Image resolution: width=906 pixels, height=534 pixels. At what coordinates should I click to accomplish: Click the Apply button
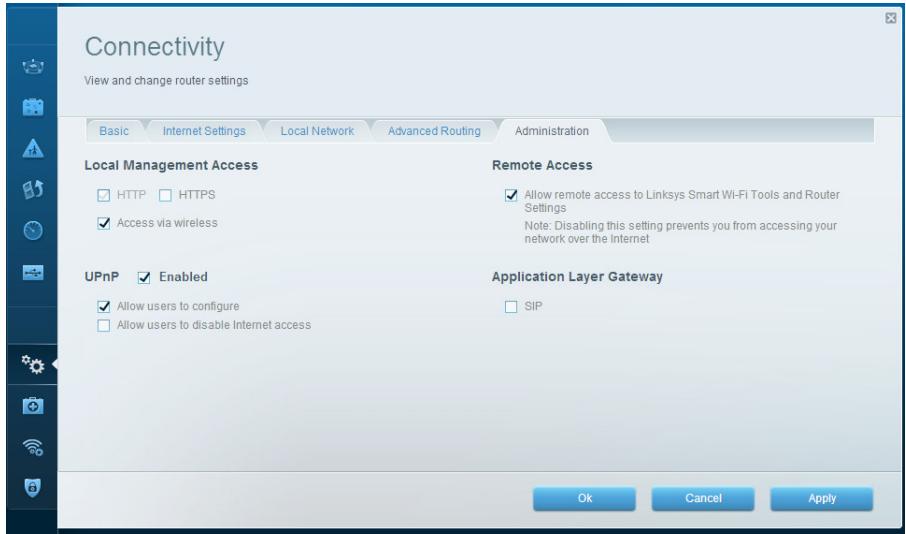pyautogui.click(x=822, y=498)
